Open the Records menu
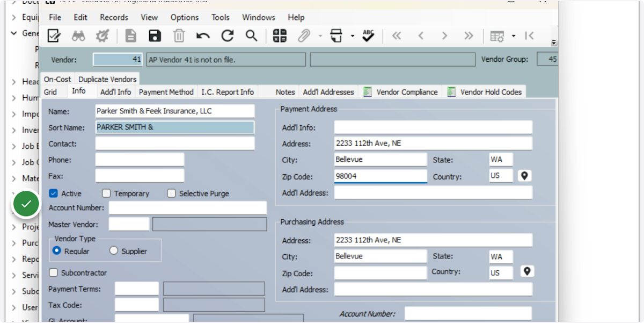 (114, 17)
